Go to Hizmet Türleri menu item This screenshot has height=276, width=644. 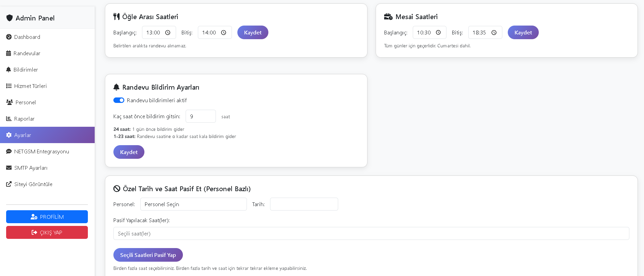pyautogui.click(x=30, y=86)
